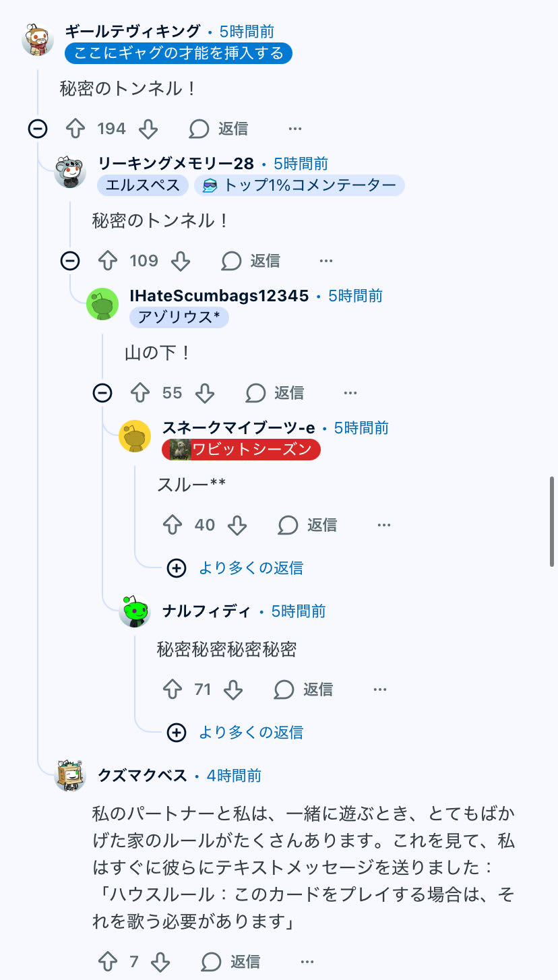Viewport: 558px width, 980px height.
Task: Upvote リーキングメモリー28's comment
Action: [x=108, y=261]
